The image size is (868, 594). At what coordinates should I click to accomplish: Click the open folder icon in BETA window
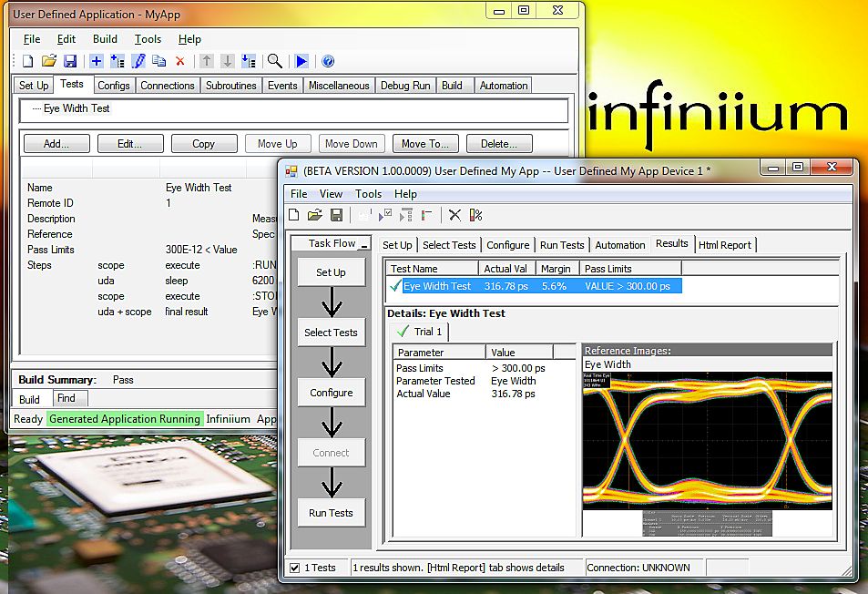pyautogui.click(x=314, y=215)
